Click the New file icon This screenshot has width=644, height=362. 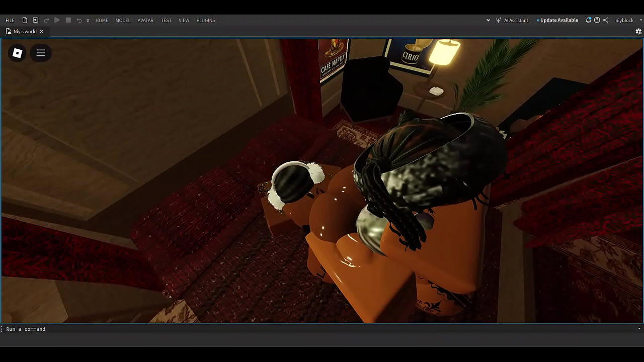(x=25, y=20)
